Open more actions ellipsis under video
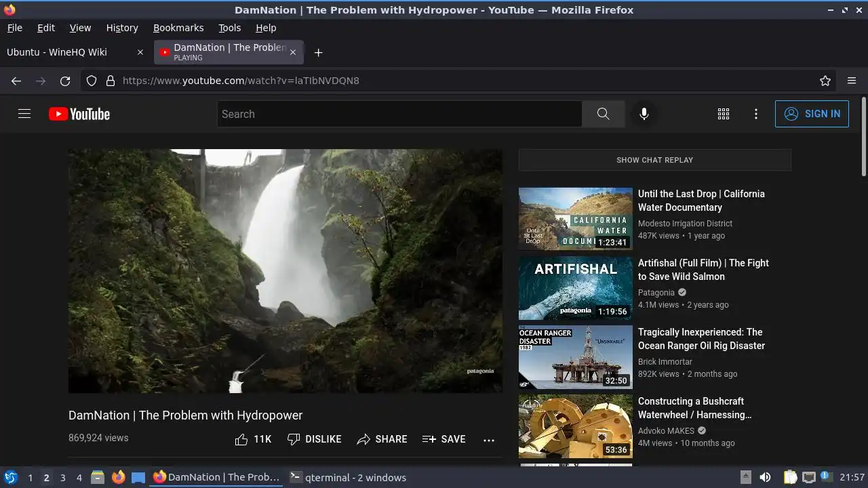 489,440
